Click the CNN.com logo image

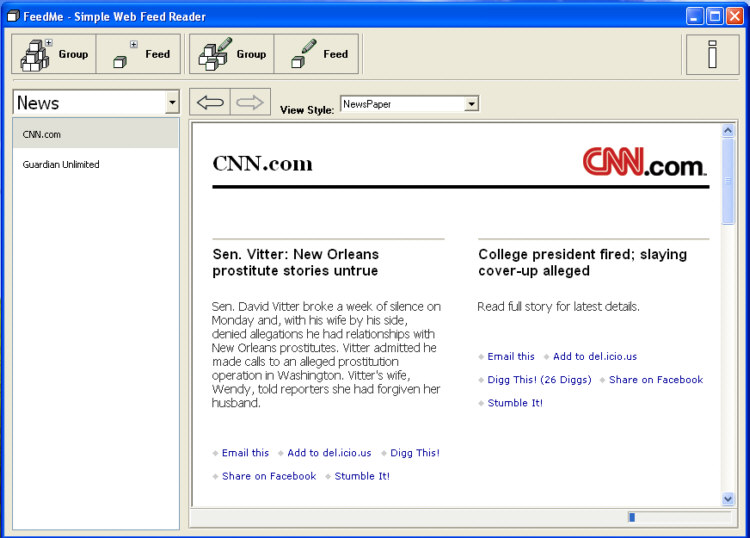[645, 162]
